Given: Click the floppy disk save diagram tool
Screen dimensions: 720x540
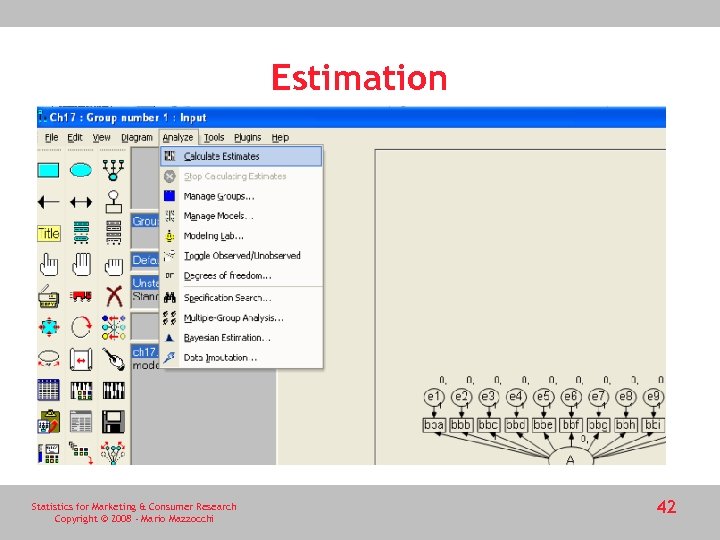Looking at the screenshot, I should (x=113, y=422).
